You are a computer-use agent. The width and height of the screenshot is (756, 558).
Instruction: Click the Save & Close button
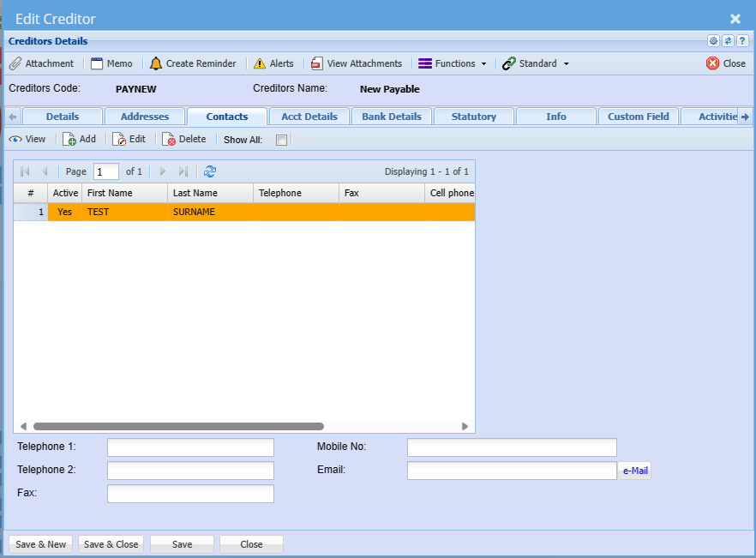(x=111, y=544)
